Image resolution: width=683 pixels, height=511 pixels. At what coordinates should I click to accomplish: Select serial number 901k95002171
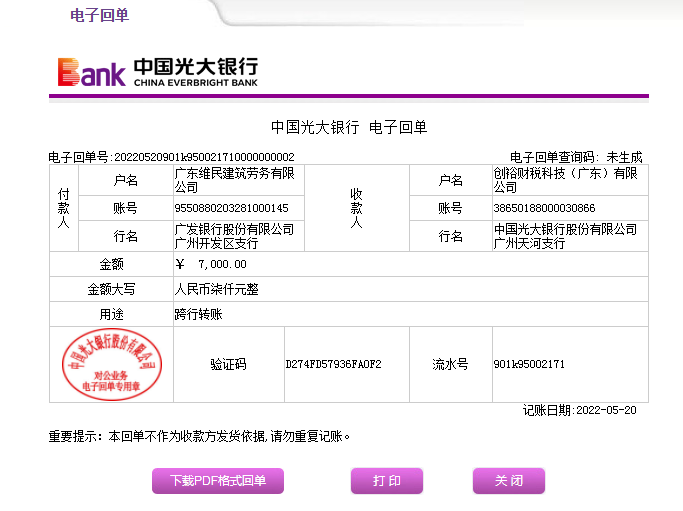point(529,364)
